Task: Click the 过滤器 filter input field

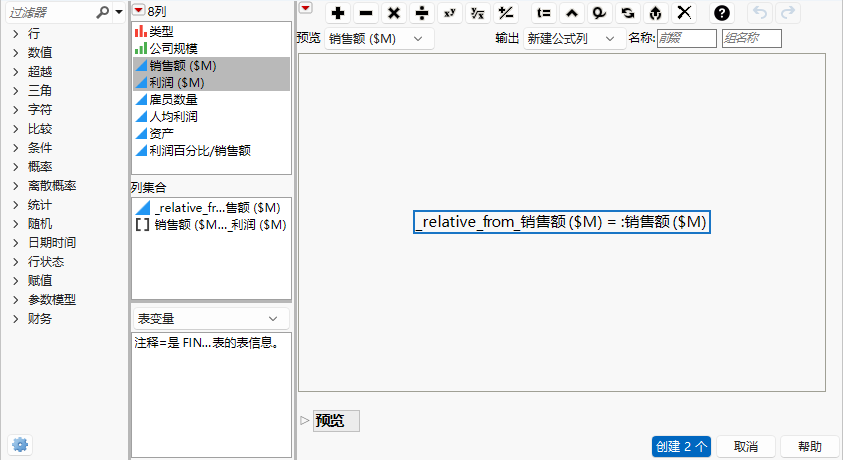Action: 51,12
